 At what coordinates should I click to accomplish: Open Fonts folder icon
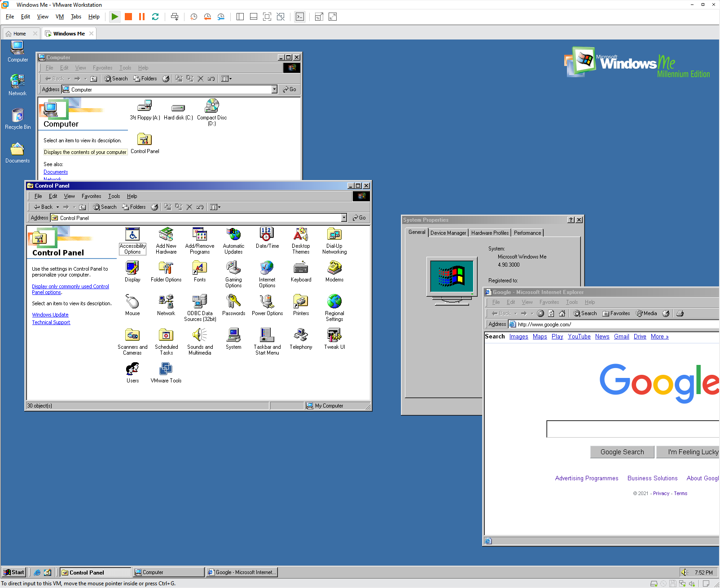pos(200,272)
